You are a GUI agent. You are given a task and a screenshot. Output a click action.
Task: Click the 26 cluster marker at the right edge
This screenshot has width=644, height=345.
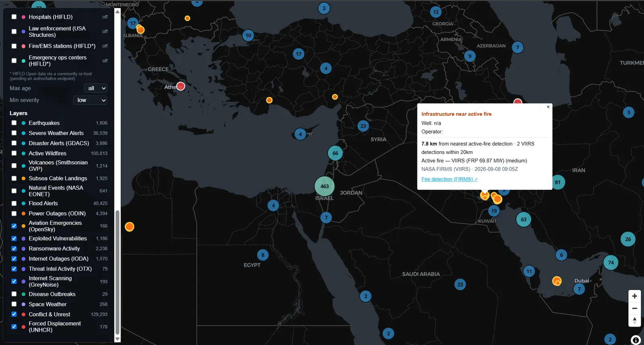click(628, 239)
